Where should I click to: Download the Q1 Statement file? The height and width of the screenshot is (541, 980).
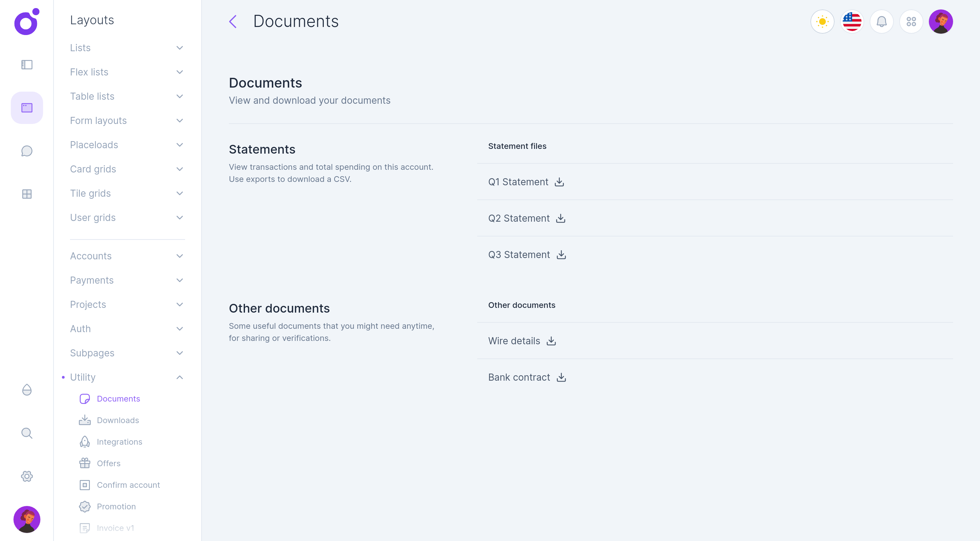(559, 182)
